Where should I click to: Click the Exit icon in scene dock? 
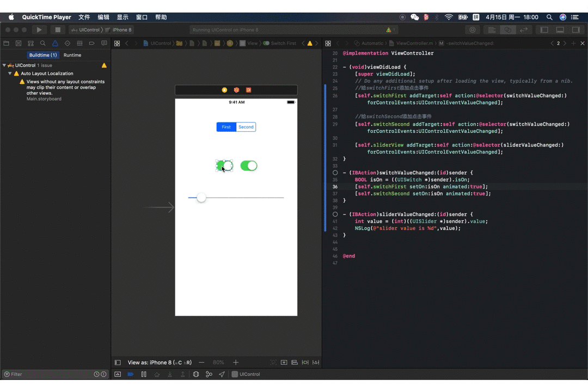[248, 90]
